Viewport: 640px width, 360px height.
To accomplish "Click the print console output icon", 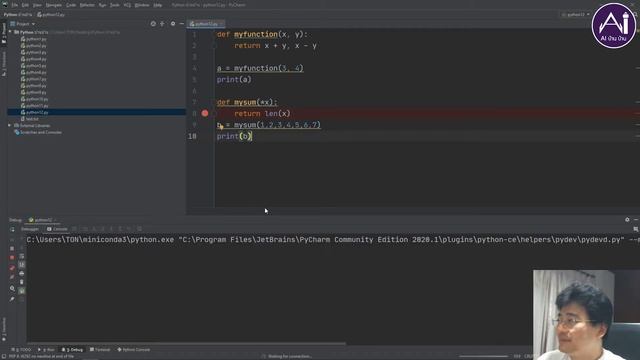I will tap(22, 273).
